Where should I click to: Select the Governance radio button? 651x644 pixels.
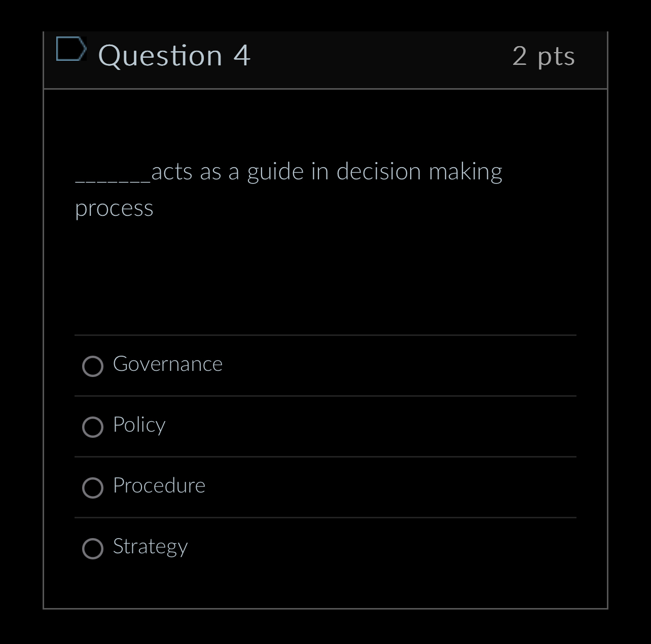[x=92, y=366]
